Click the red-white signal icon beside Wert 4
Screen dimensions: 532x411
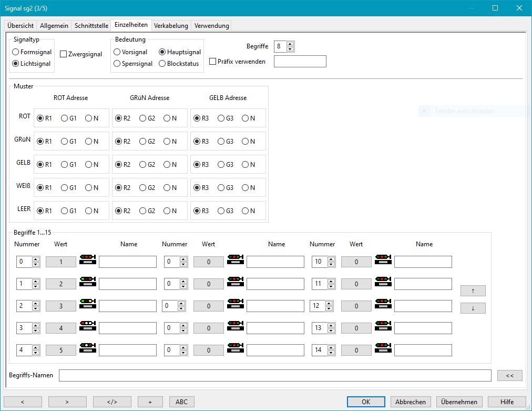87,328
